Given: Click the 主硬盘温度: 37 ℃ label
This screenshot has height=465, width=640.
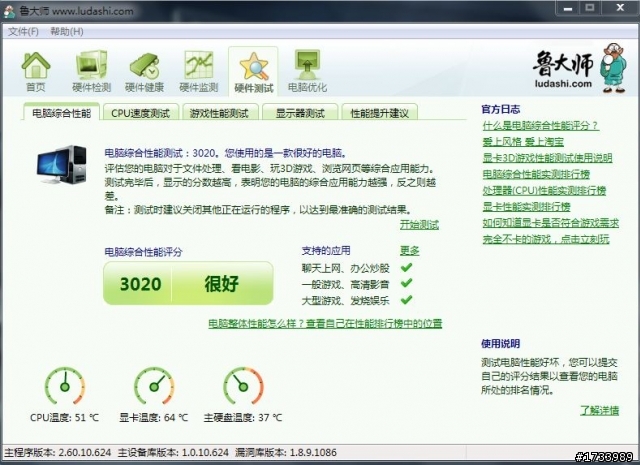Looking at the screenshot, I should coord(243,418).
